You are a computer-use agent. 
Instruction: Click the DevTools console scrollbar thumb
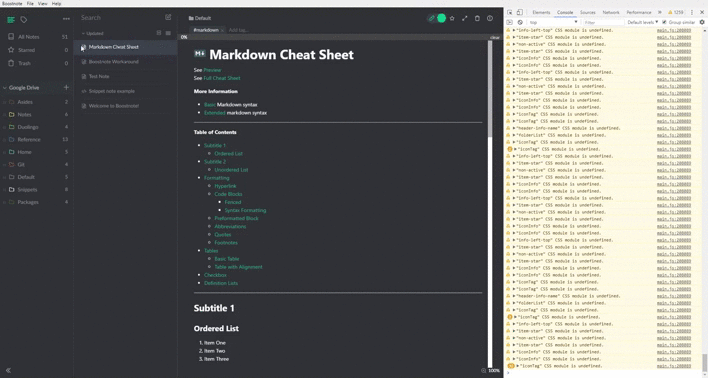(704, 362)
